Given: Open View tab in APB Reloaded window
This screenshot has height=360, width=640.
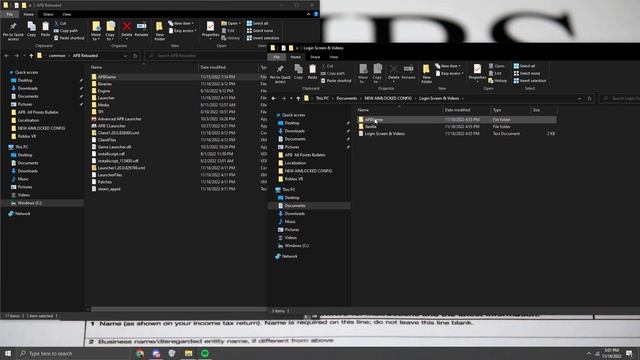Looking at the screenshot, I should coord(67,14).
